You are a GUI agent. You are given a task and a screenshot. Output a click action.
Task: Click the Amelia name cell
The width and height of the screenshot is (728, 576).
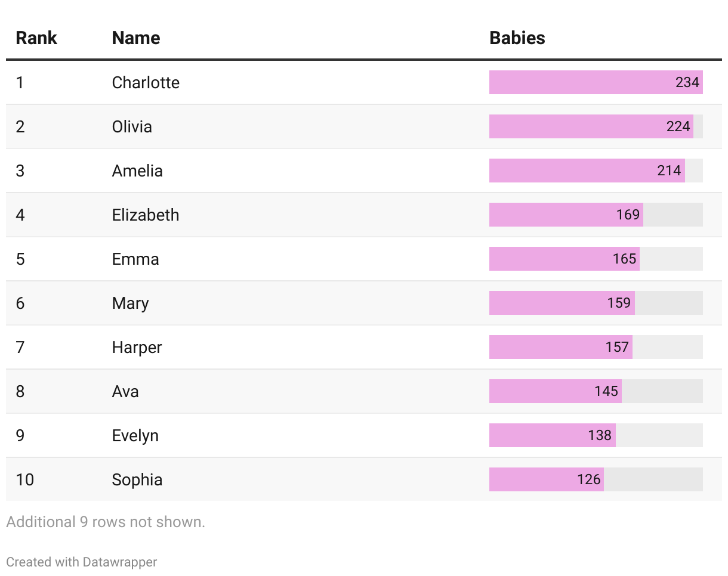[x=137, y=171]
